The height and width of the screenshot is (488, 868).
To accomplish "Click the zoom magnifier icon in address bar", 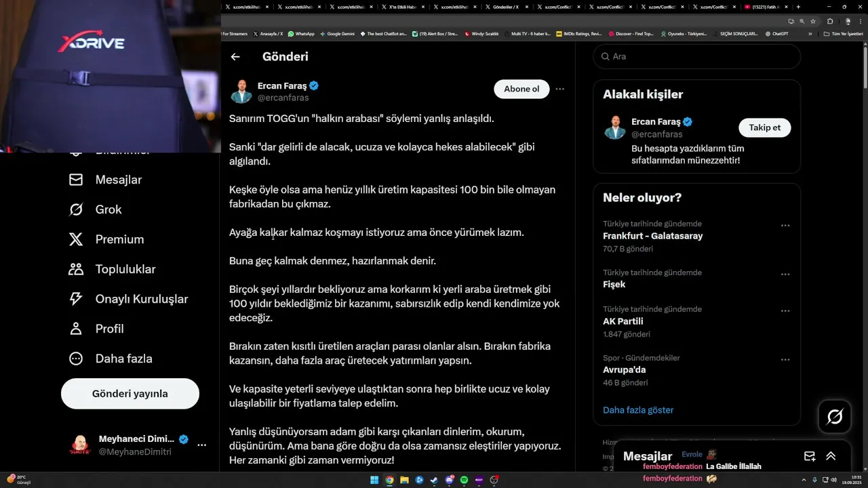I will click(802, 21).
